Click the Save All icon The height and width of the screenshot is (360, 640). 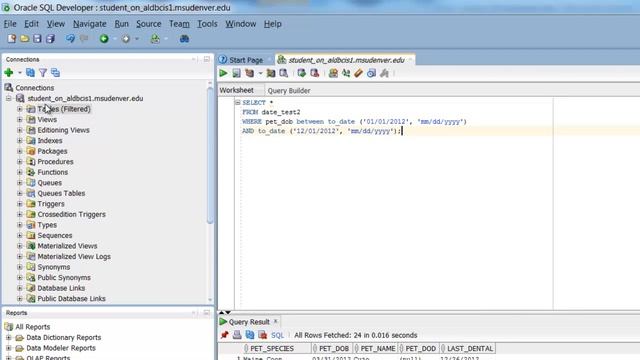coord(50,39)
